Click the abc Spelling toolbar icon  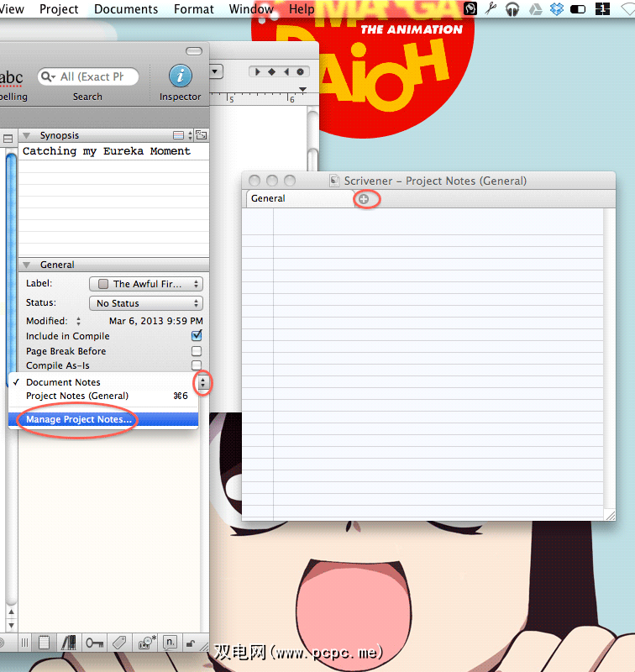[x=12, y=77]
